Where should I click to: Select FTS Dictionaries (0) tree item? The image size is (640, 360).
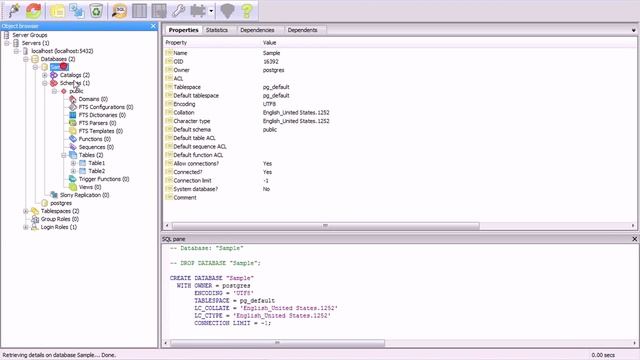tap(102, 115)
